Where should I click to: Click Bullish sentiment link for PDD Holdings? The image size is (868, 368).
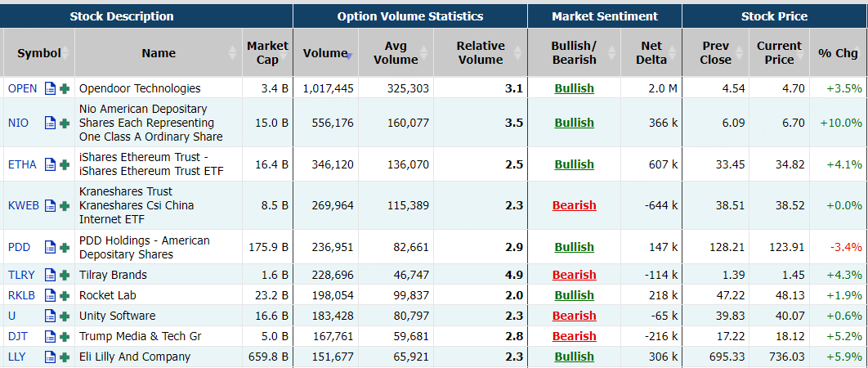[x=574, y=247]
